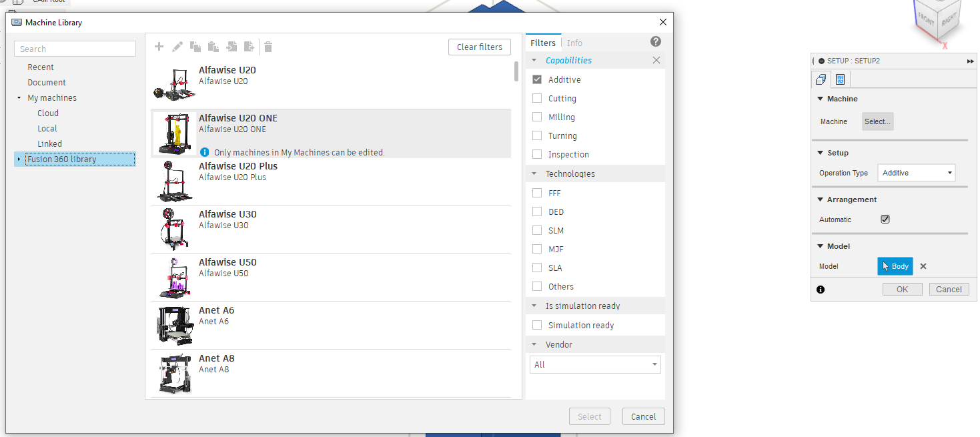Image resolution: width=980 pixels, height=437 pixels.
Task: Collapse the Is simulation ready section
Action: 534,306
